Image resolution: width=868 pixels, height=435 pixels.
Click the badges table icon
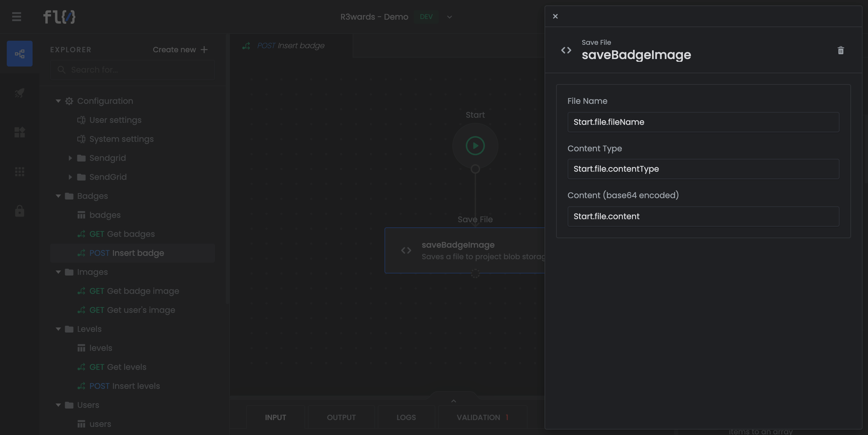point(81,215)
